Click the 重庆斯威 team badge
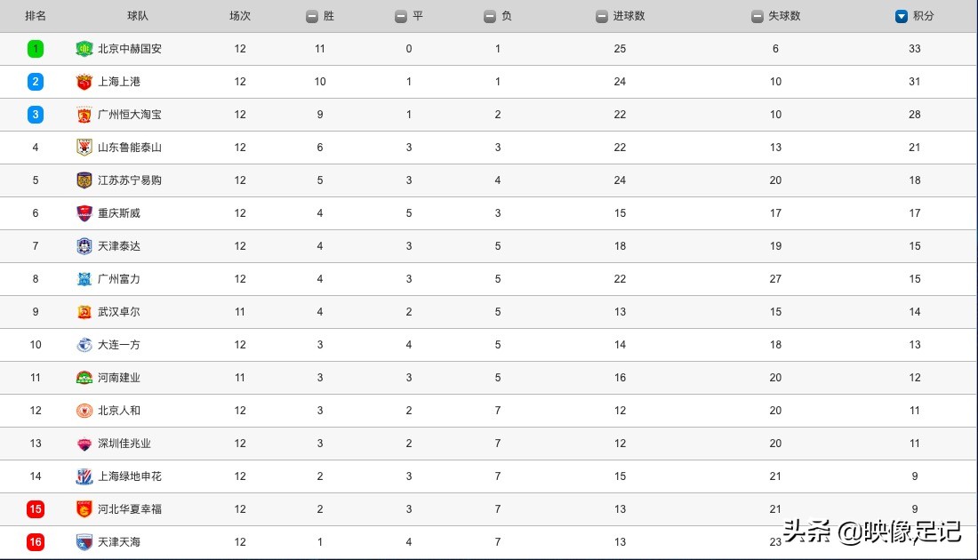978x560 pixels. click(84, 213)
